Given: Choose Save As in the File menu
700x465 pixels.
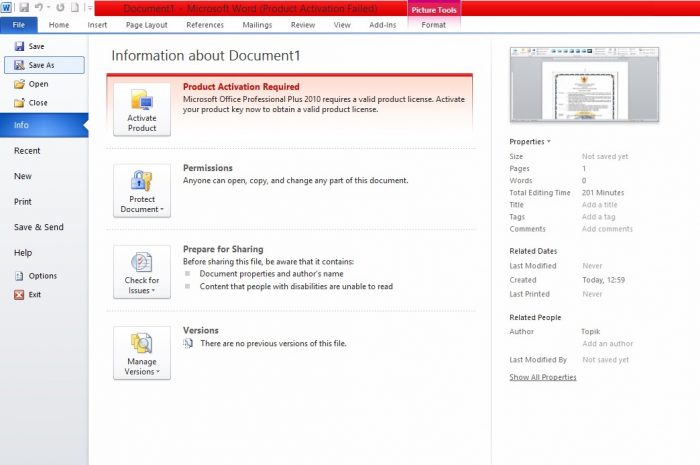Looking at the screenshot, I should (x=42, y=65).
